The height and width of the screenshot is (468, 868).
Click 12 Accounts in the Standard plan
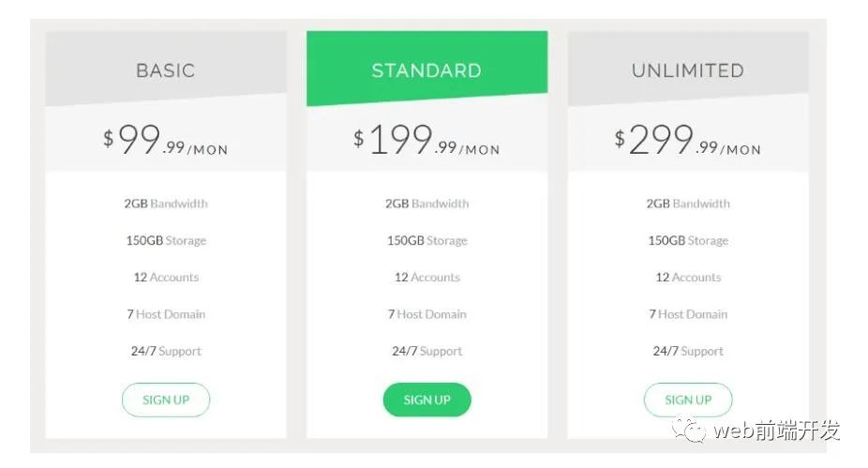[427, 278]
